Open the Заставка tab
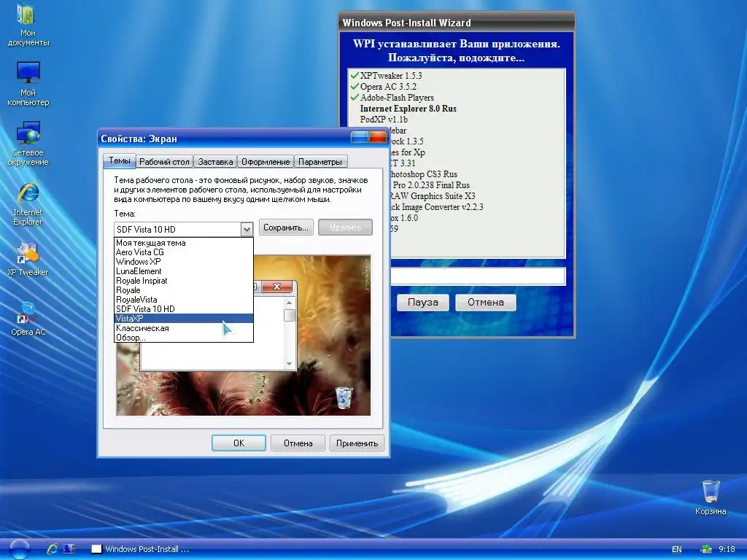Image resolution: width=747 pixels, height=560 pixels. click(215, 162)
